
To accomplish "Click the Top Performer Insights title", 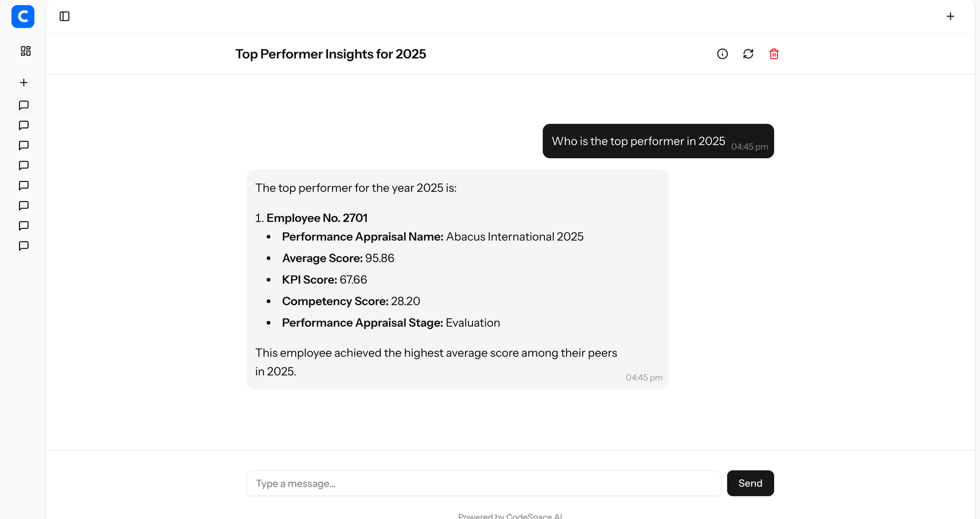I will click(x=330, y=54).
